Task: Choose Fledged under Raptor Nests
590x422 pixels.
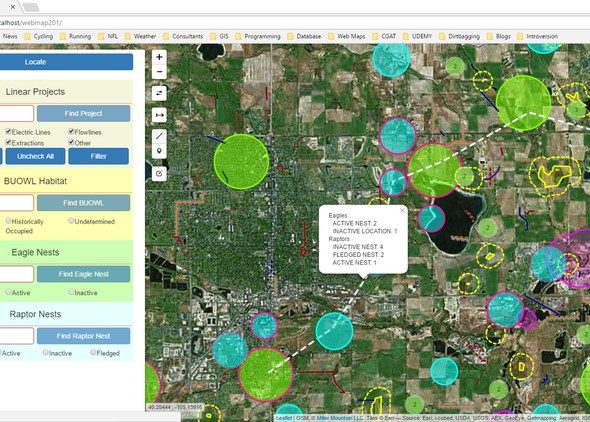Action: point(93,352)
